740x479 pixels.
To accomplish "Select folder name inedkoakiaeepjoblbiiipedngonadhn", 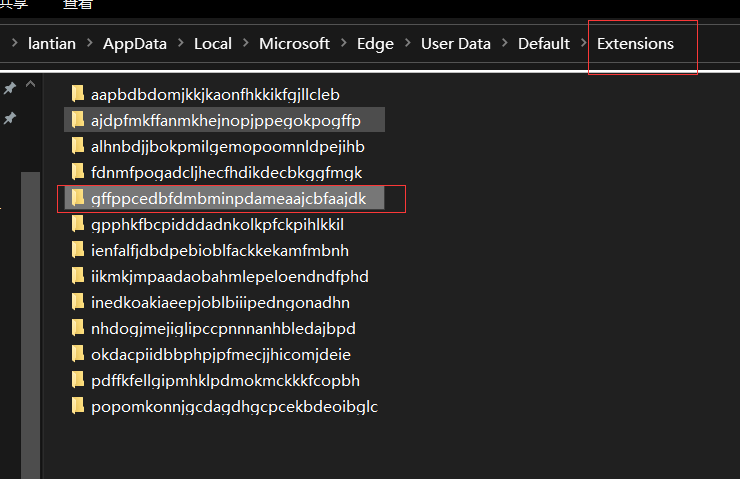I will point(220,303).
